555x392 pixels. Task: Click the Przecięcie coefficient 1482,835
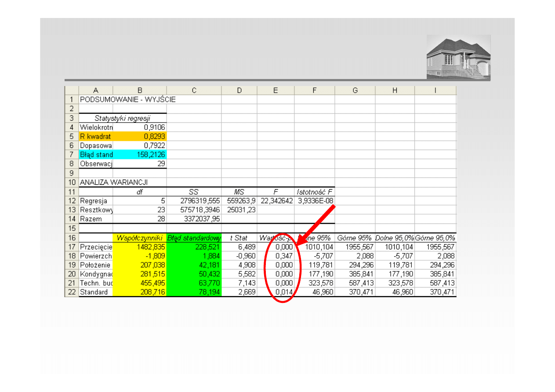[x=140, y=247]
